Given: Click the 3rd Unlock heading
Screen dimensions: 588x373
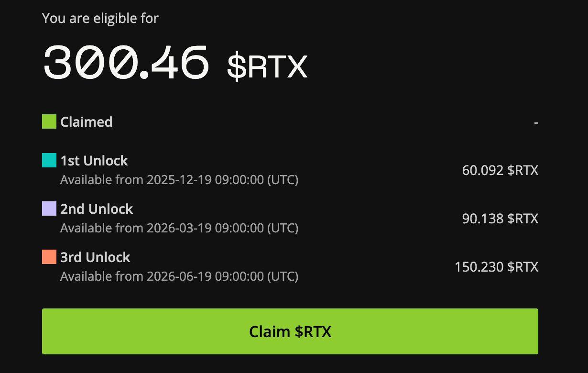Looking at the screenshot, I should tap(95, 257).
